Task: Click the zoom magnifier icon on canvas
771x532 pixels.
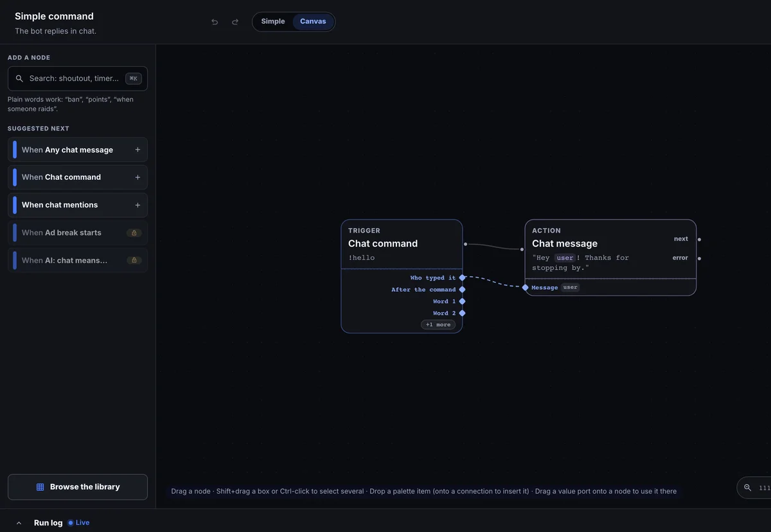Action: pos(747,488)
